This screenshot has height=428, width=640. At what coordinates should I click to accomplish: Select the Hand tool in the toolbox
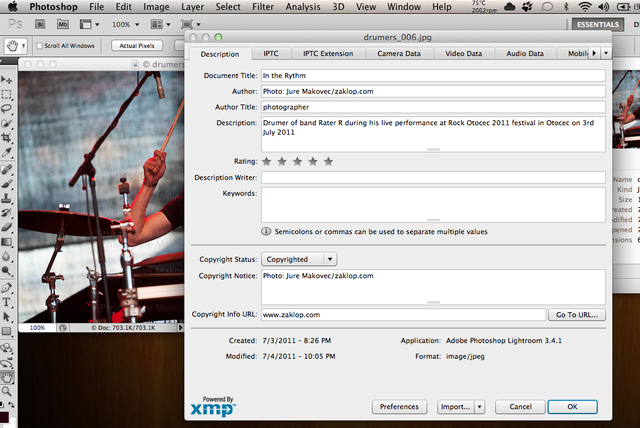point(7,377)
